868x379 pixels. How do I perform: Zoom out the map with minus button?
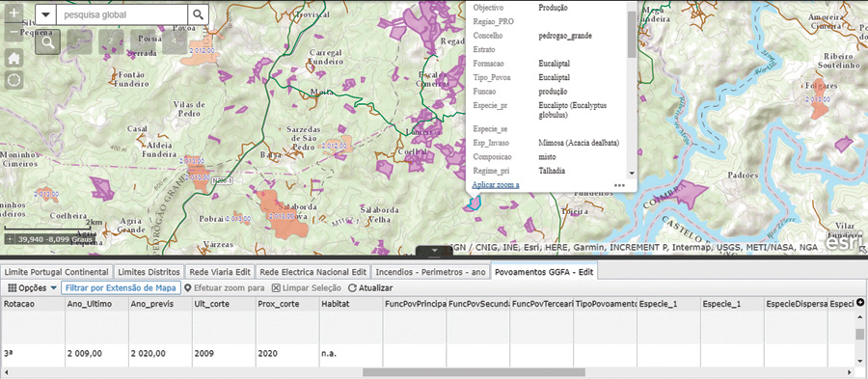pyautogui.click(x=14, y=32)
